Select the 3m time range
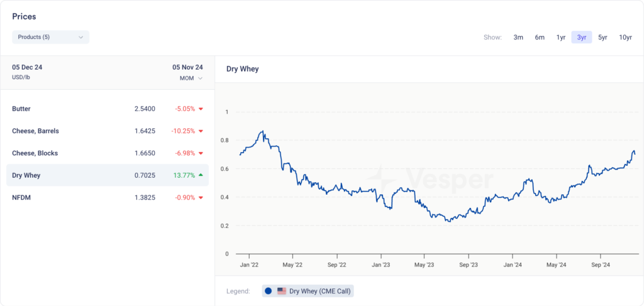644x306 pixels. [518, 37]
